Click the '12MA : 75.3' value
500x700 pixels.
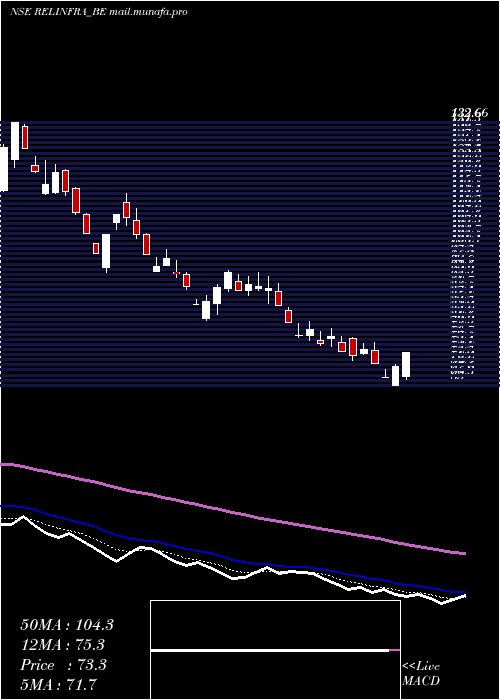pyautogui.click(x=63, y=645)
